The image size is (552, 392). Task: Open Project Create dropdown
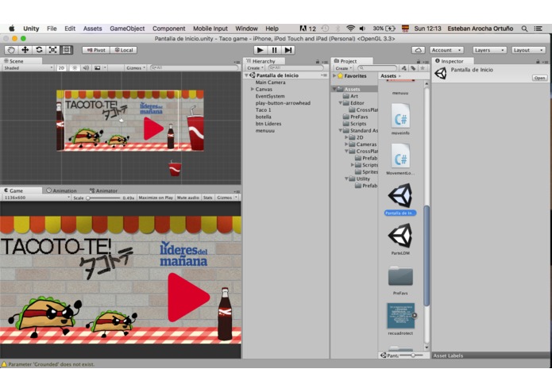click(344, 68)
